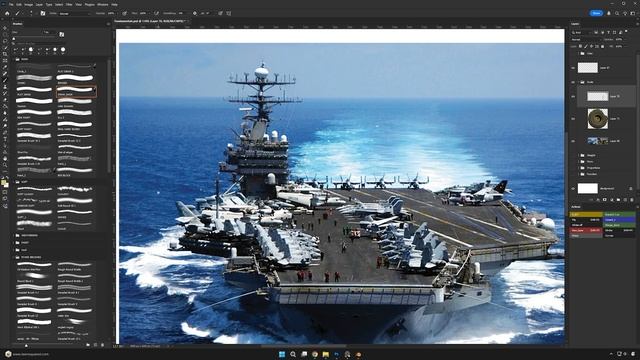Open Windows Start button on taskbar
640x360 pixels.
point(282,354)
